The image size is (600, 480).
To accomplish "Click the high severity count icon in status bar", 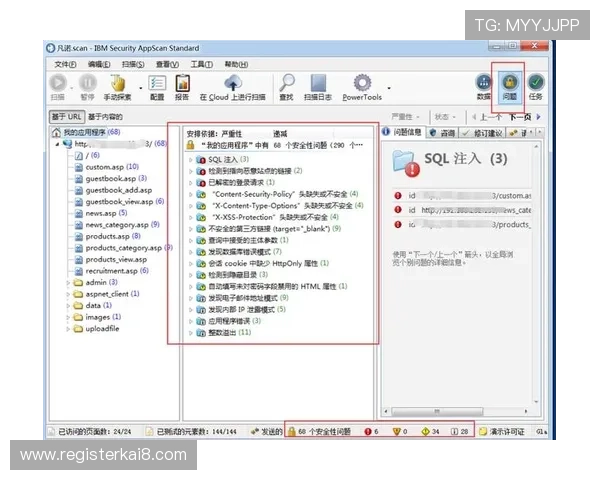I will click(368, 431).
